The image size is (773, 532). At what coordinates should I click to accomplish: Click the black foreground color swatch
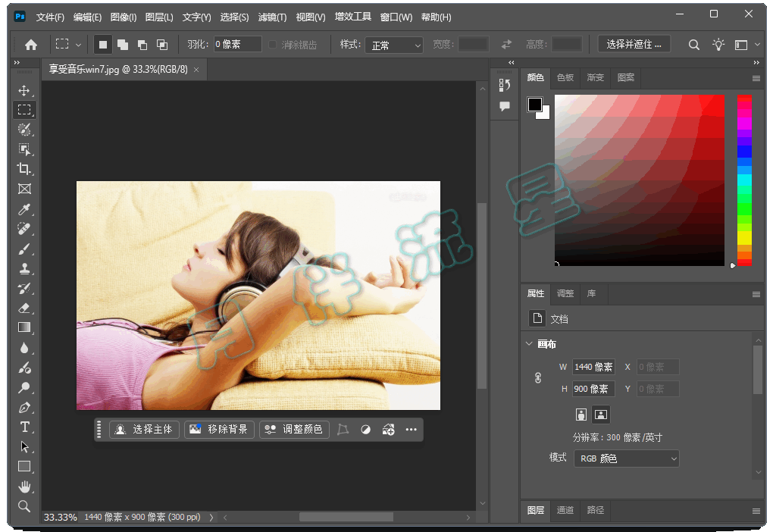coord(535,104)
